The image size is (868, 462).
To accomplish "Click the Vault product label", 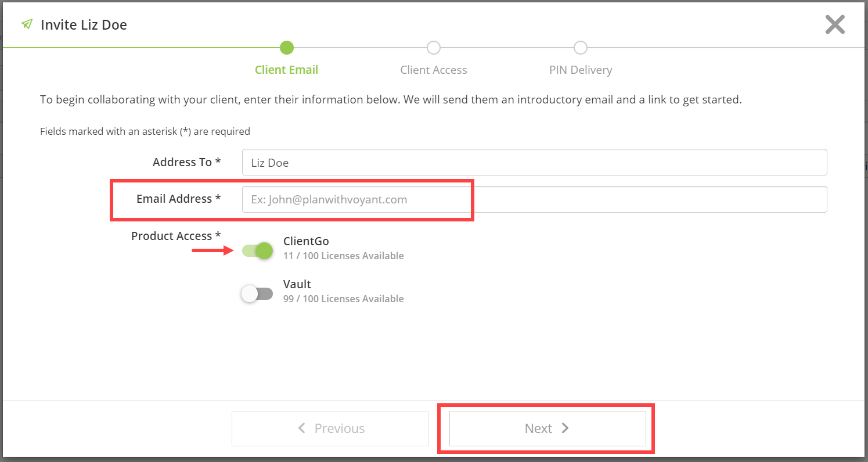I will click(297, 284).
